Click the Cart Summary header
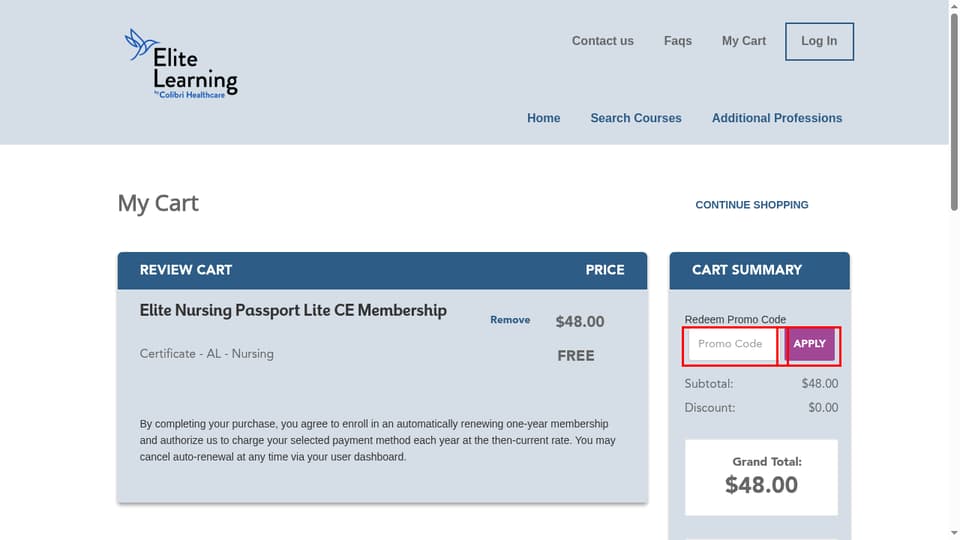This screenshot has height=540, width=960. [x=747, y=270]
